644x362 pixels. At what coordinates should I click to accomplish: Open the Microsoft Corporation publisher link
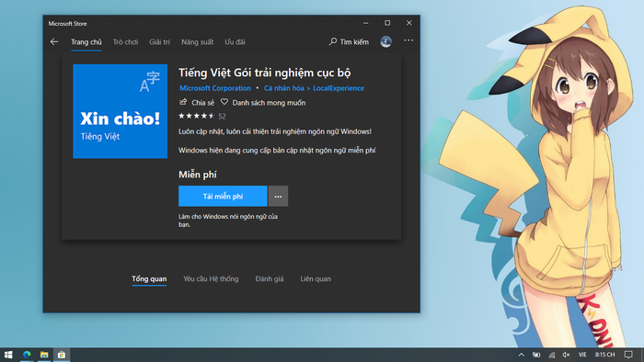215,88
